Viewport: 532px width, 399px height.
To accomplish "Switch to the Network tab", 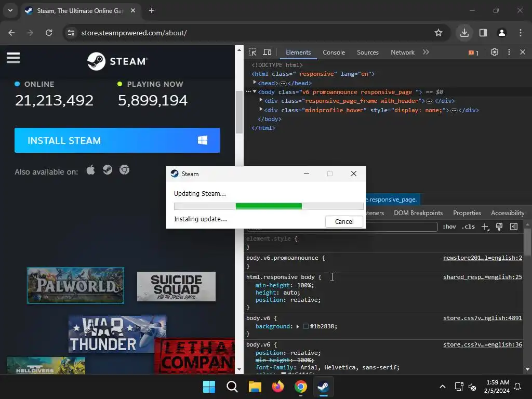I will point(403,52).
